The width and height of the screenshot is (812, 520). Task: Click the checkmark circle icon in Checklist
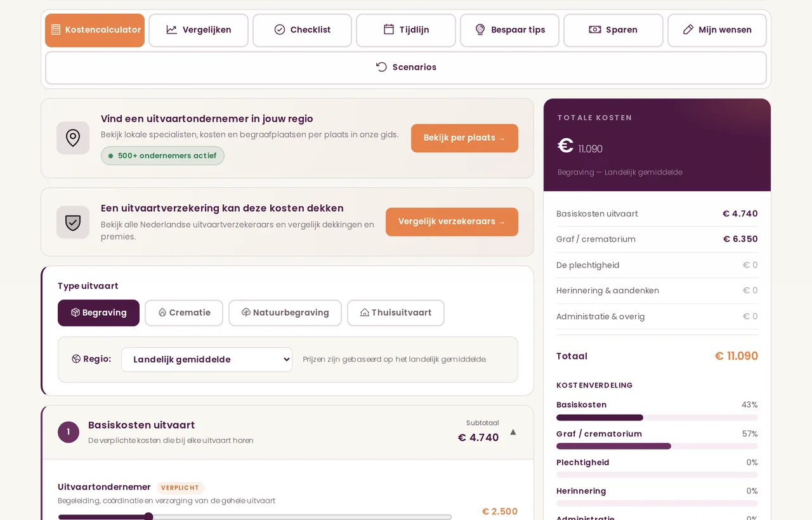[280, 30]
